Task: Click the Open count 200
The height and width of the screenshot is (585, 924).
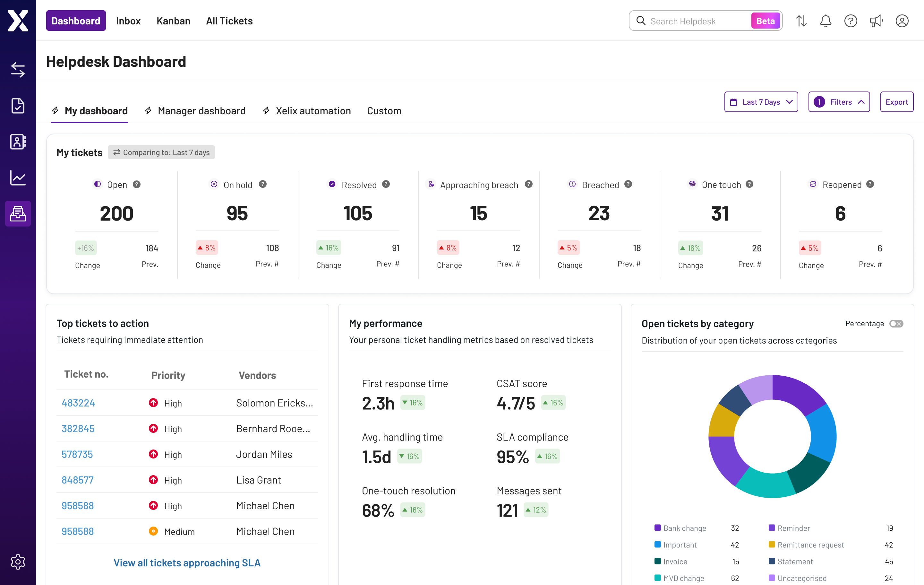Action: (116, 214)
